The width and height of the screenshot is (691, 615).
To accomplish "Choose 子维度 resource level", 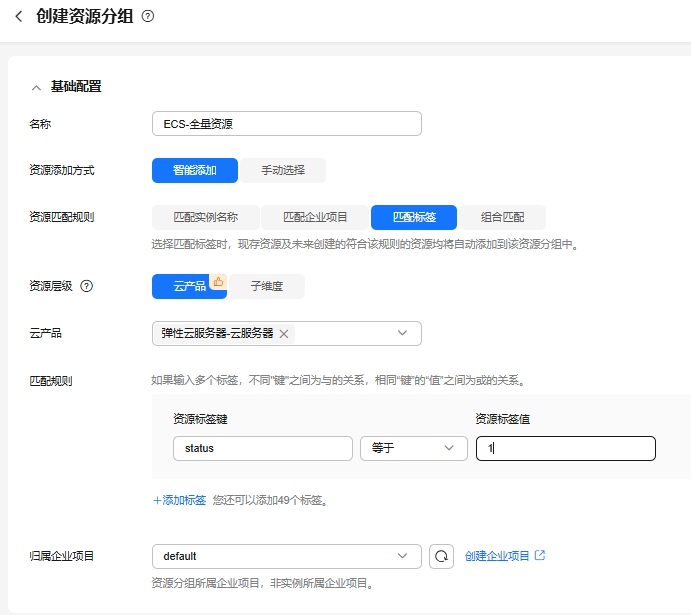I will click(x=266, y=286).
